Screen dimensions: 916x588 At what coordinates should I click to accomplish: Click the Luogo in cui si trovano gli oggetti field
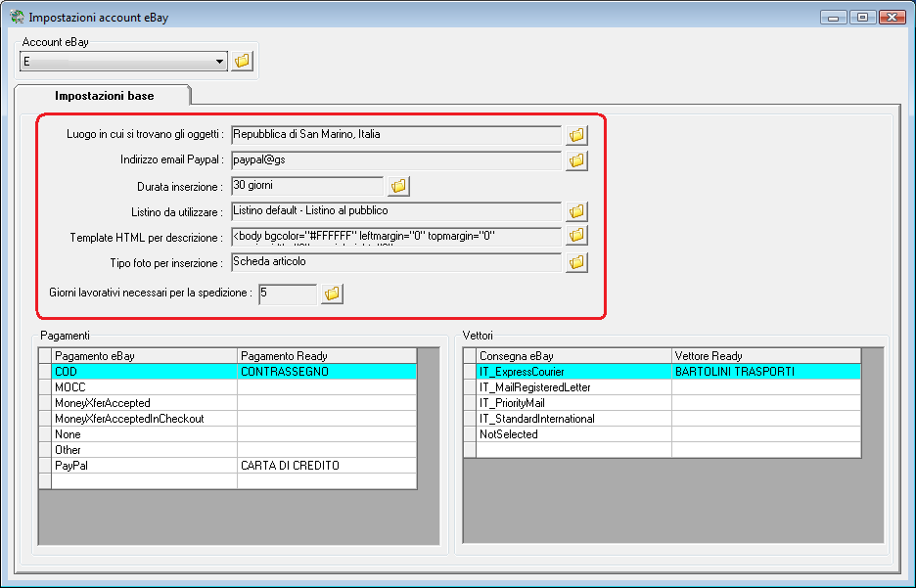coord(396,135)
